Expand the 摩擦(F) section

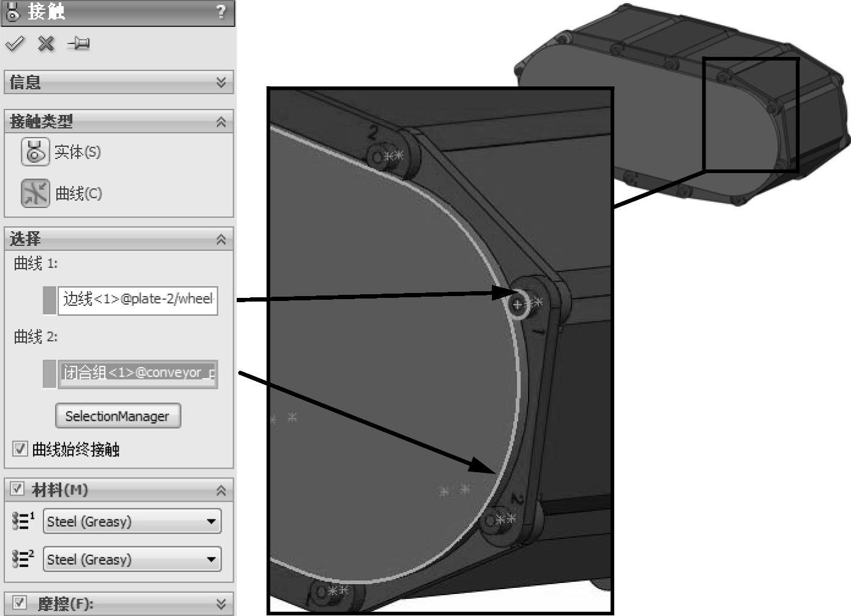(x=221, y=604)
